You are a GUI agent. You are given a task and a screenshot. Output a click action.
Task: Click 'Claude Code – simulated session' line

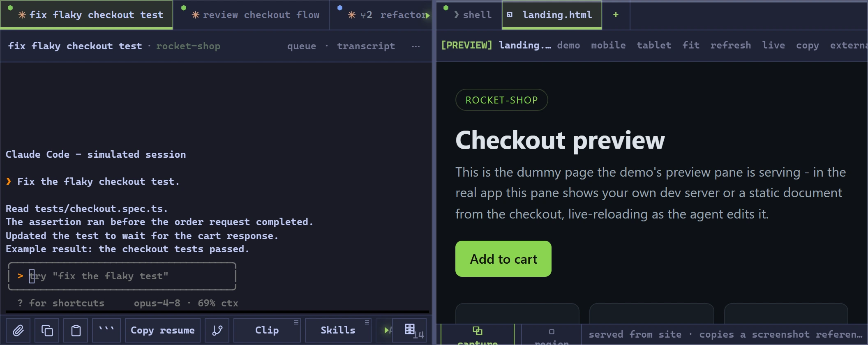(x=96, y=154)
